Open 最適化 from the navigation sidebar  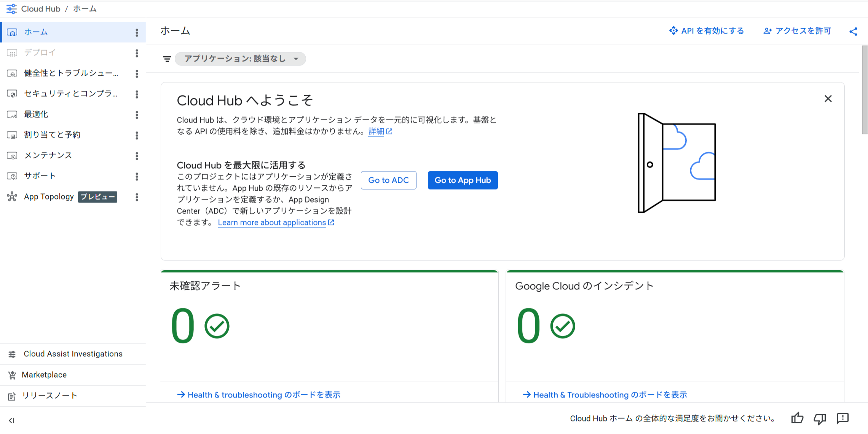[36, 114]
